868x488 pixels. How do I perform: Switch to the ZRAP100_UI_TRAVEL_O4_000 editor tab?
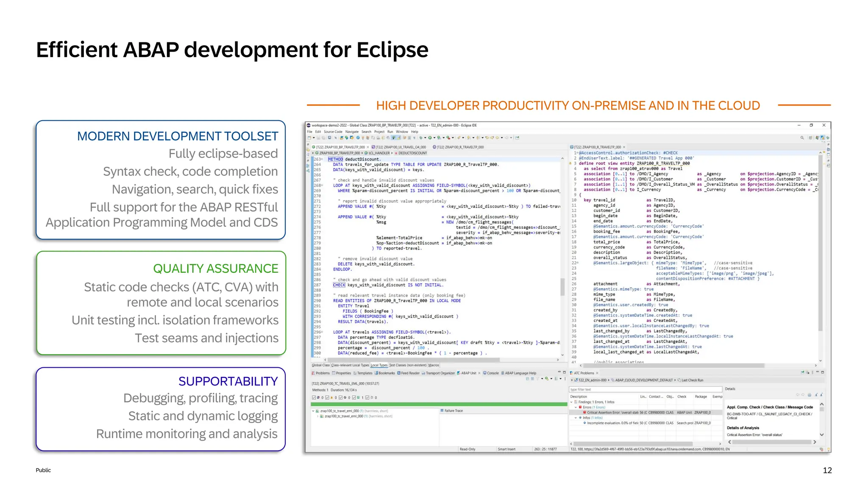tap(401, 147)
